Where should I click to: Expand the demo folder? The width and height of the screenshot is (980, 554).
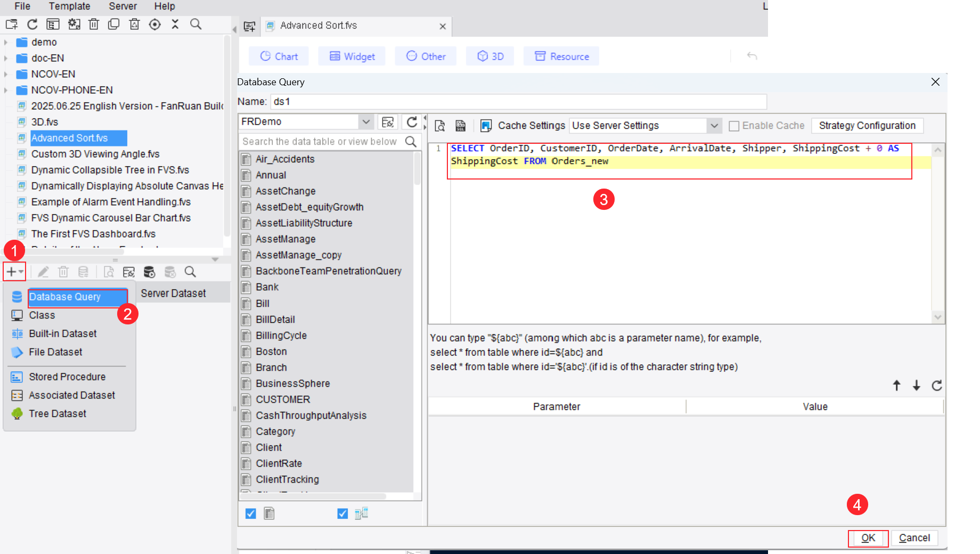(6, 43)
